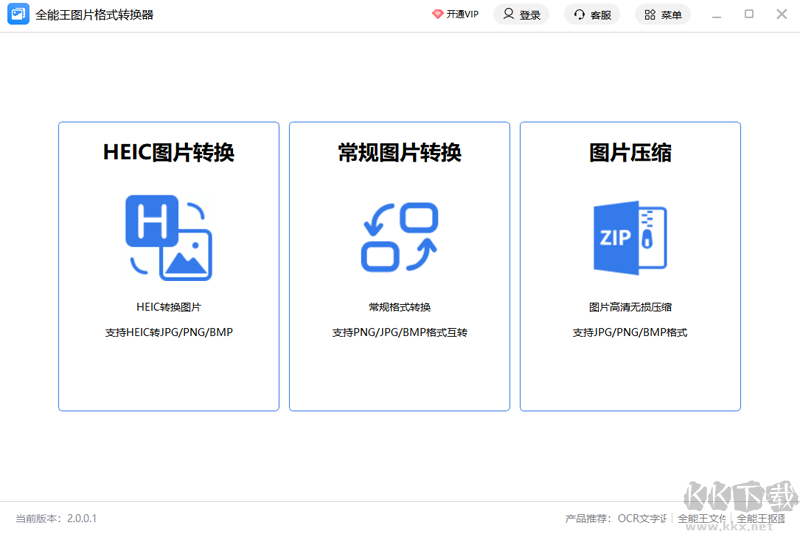The width and height of the screenshot is (800, 533).
Task: Click the 常规图片转换 heading
Action: (399, 152)
